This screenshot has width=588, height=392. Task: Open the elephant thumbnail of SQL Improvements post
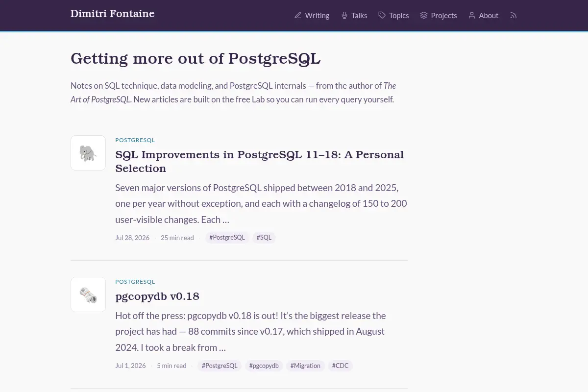(88, 153)
